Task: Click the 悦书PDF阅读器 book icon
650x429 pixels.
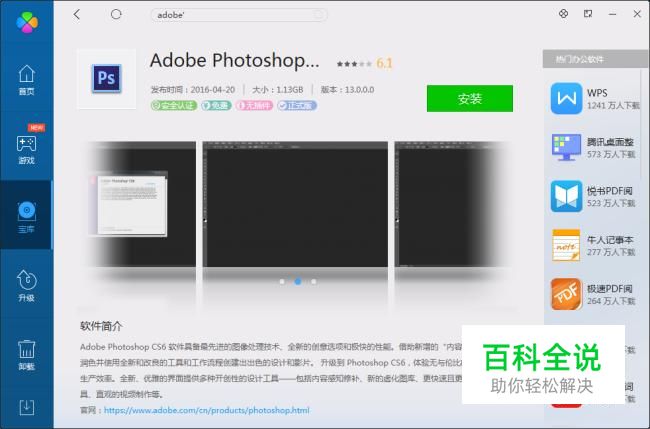Action: point(566,196)
